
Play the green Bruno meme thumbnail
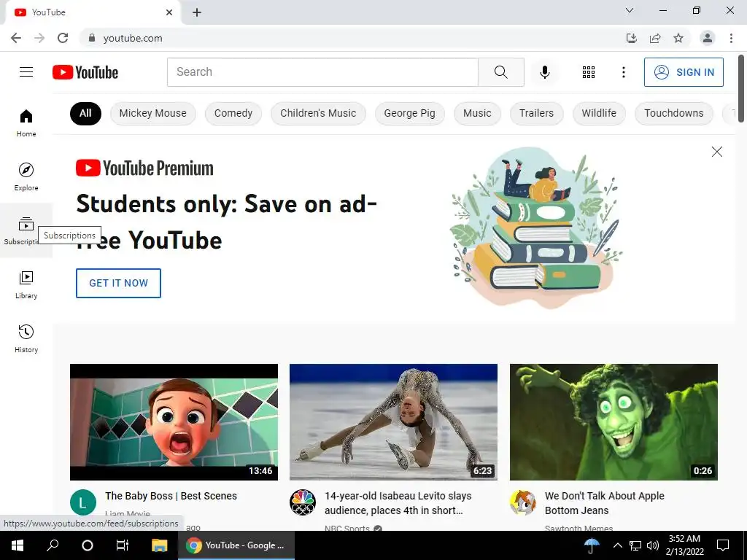click(614, 422)
